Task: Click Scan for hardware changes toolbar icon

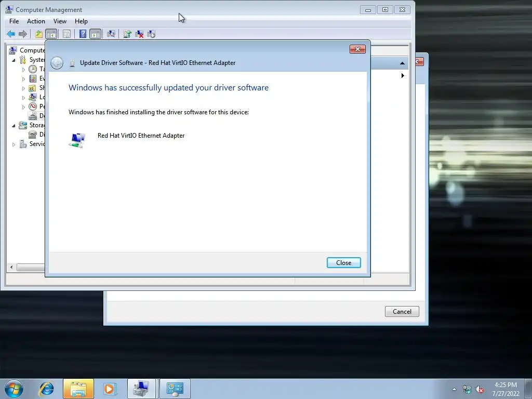Action: [111, 34]
